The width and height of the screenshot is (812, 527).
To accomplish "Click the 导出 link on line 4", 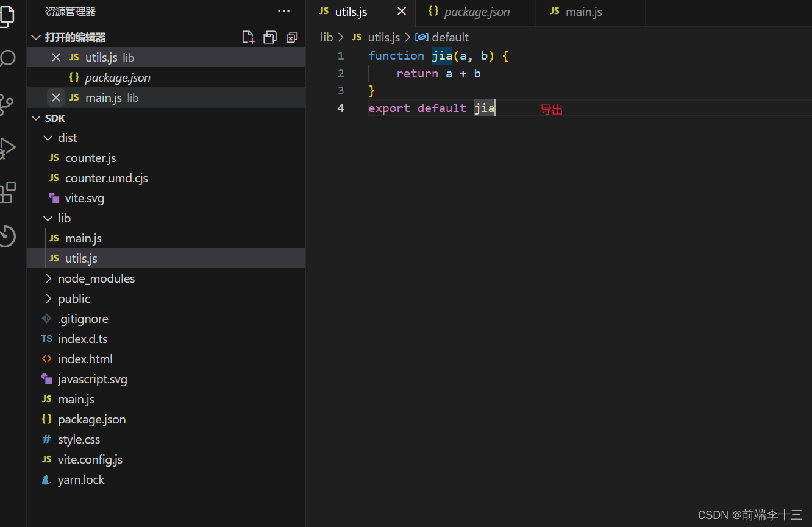I will pyautogui.click(x=550, y=108).
